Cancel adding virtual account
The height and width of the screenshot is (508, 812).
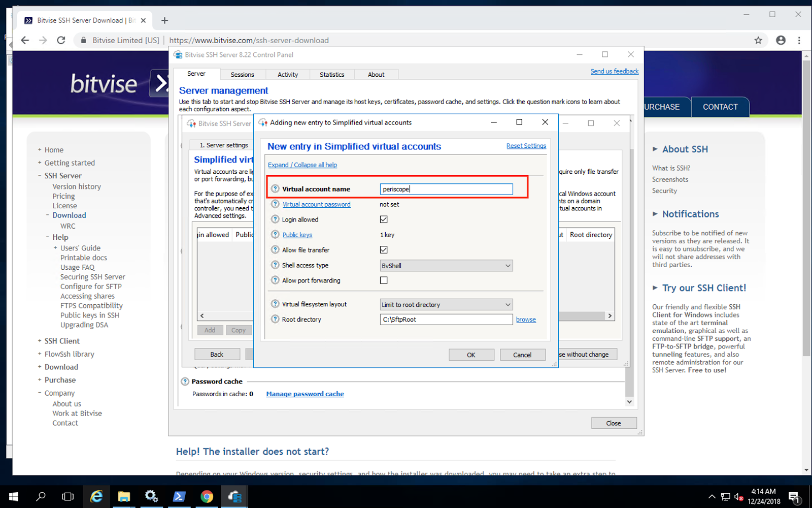(x=522, y=355)
